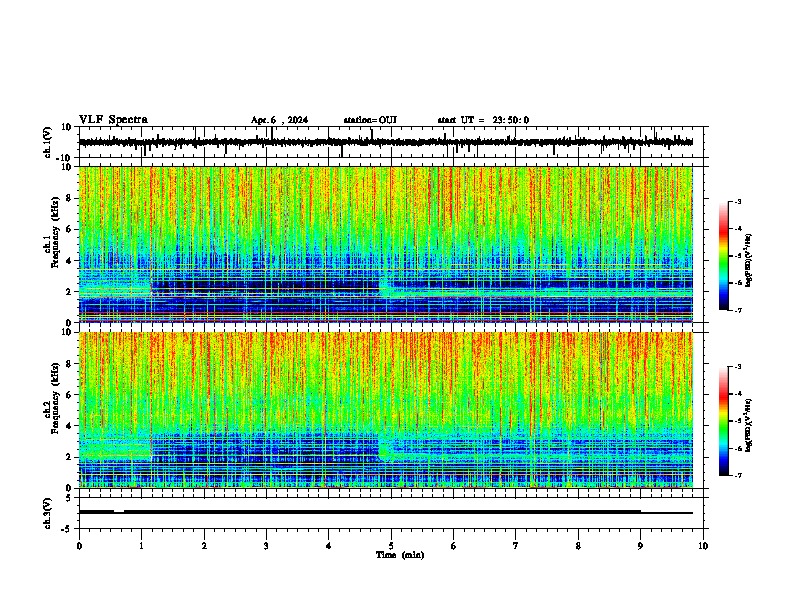Click the ch.2 frequency tick label "6"
792x612 pixels.
tap(69, 395)
